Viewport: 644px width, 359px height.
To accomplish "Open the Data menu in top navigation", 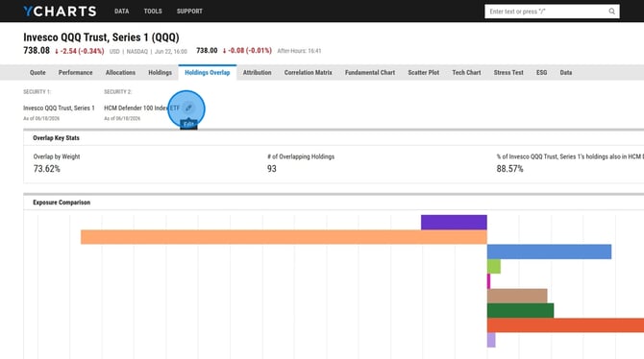I will (121, 12).
